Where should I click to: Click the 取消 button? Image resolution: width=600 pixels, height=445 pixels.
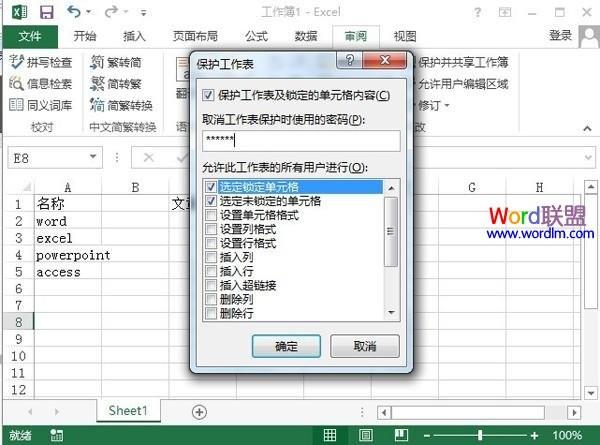coord(365,346)
